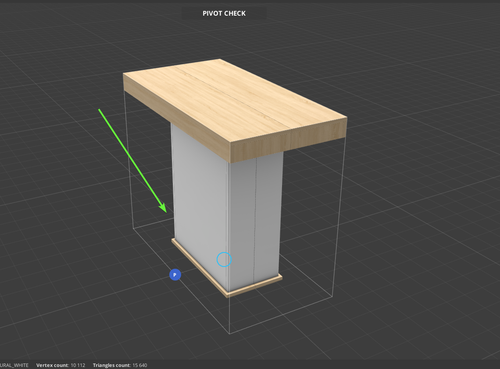Click the blue pivot point marker P
This screenshot has width=500, height=369.
click(x=175, y=275)
